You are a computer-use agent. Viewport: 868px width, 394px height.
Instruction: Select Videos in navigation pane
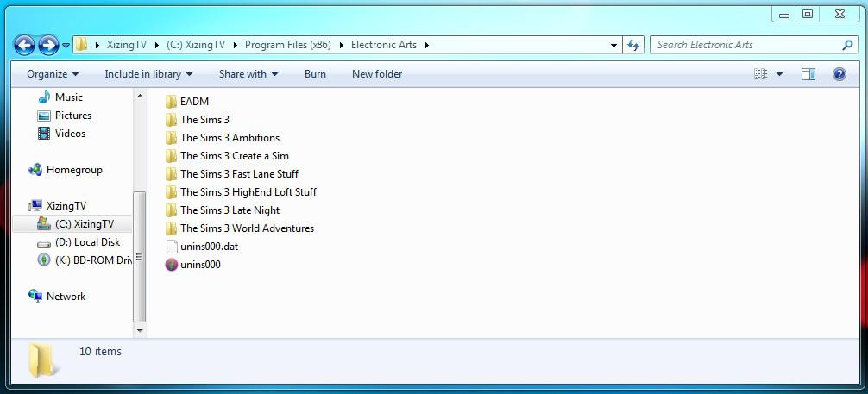coord(70,134)
